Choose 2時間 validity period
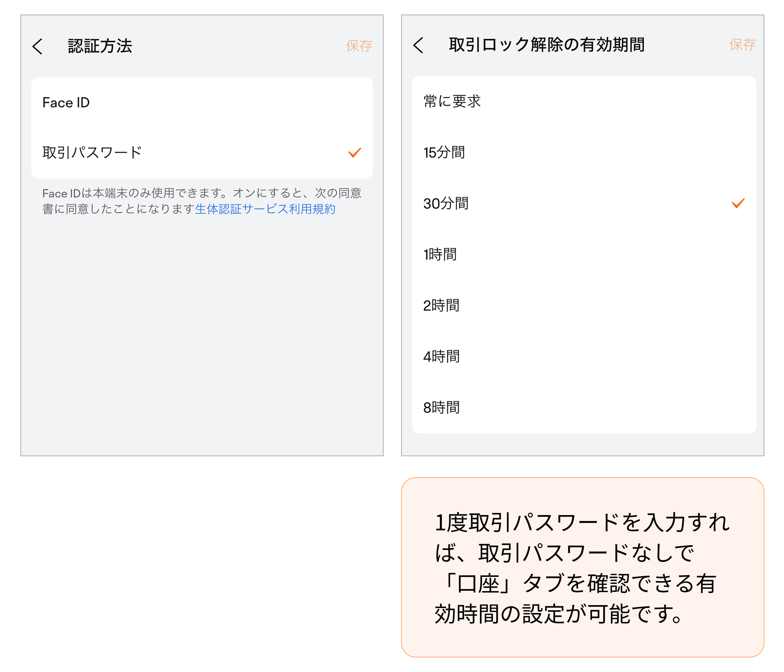784x672 pixels. [441, 305]
